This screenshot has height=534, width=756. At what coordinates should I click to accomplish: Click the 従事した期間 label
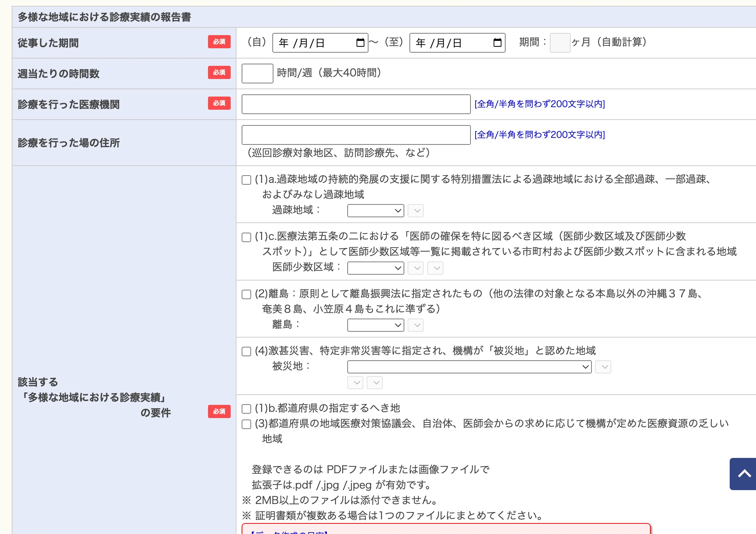(x=48, y=43)
